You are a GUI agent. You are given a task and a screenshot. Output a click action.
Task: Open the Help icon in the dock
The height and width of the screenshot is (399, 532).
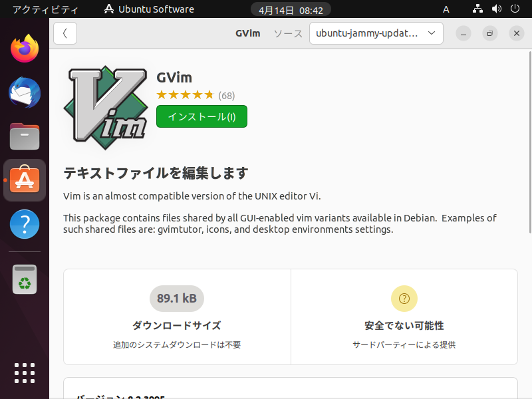(25, 224)
